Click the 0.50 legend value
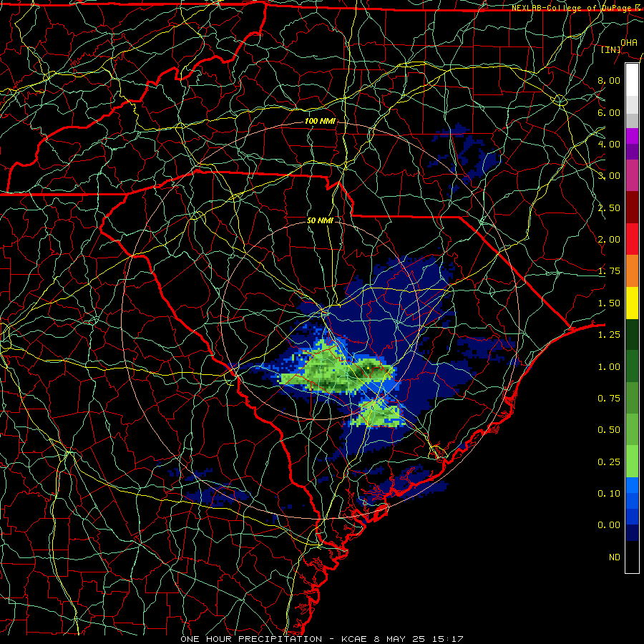 609,430
